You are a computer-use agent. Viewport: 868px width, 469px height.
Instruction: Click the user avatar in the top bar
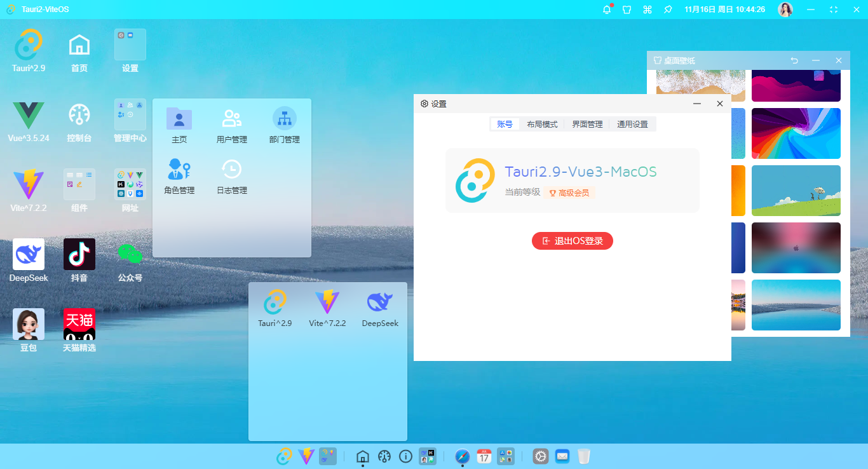coord(785,10)
